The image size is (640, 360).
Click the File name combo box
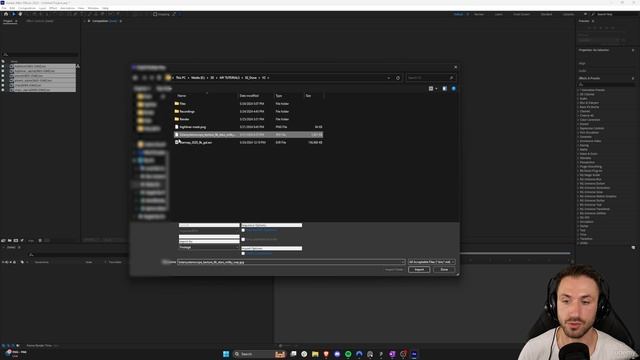(x=291, y=262)
